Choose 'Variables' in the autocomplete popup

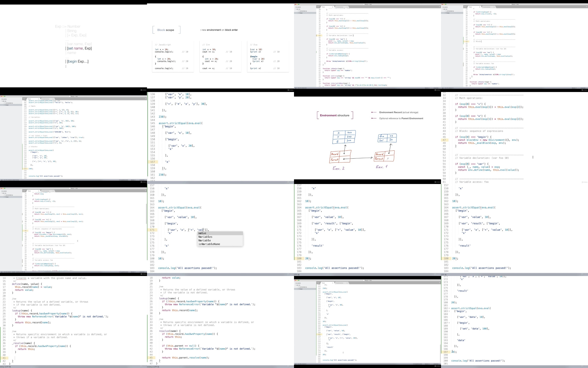pos(220,237)
